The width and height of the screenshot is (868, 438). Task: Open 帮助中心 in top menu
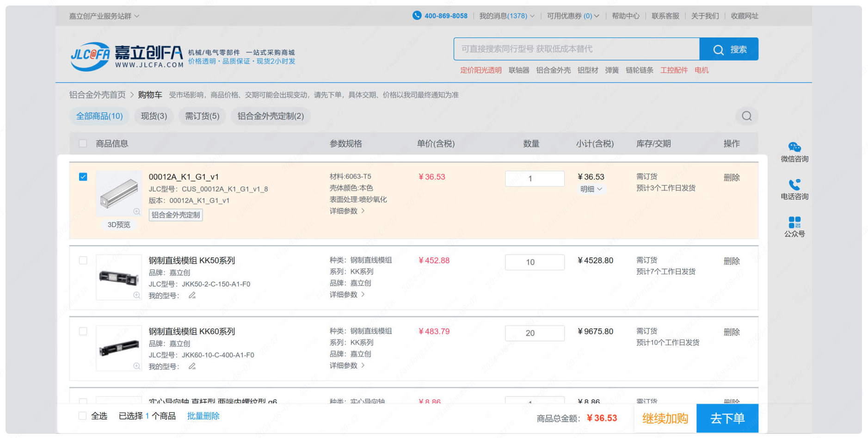(625, 16)
